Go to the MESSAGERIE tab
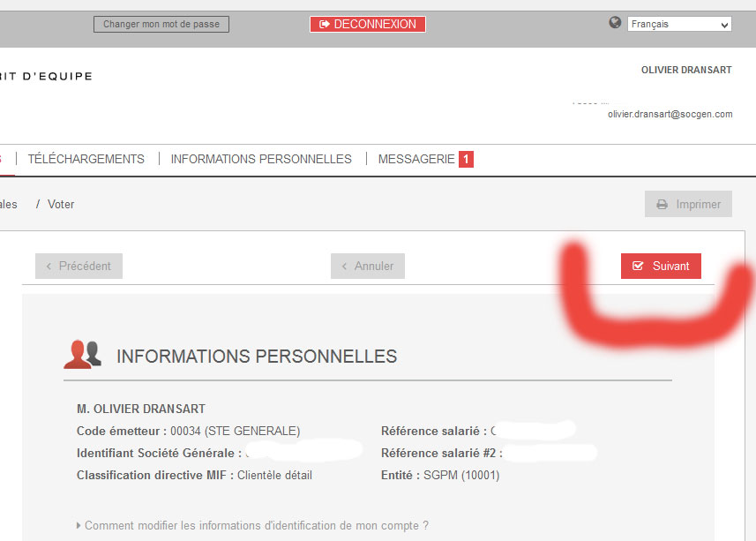 [x=415, y=160]
